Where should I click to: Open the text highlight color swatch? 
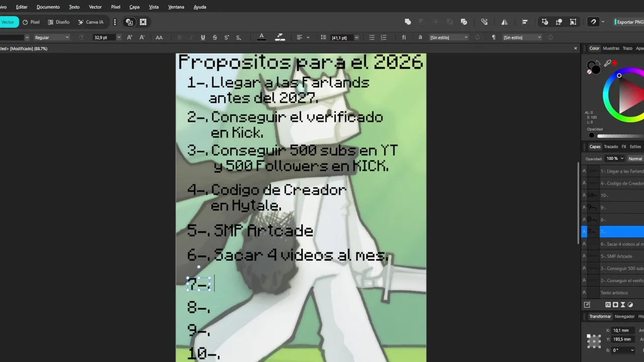[280, 37]
